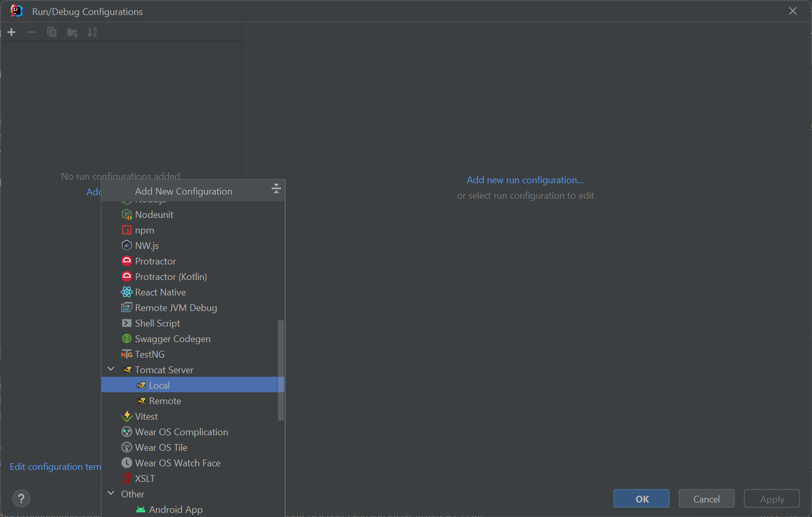
Task: Collapse the Other group chevron
Action: click(x=111, y=493)
